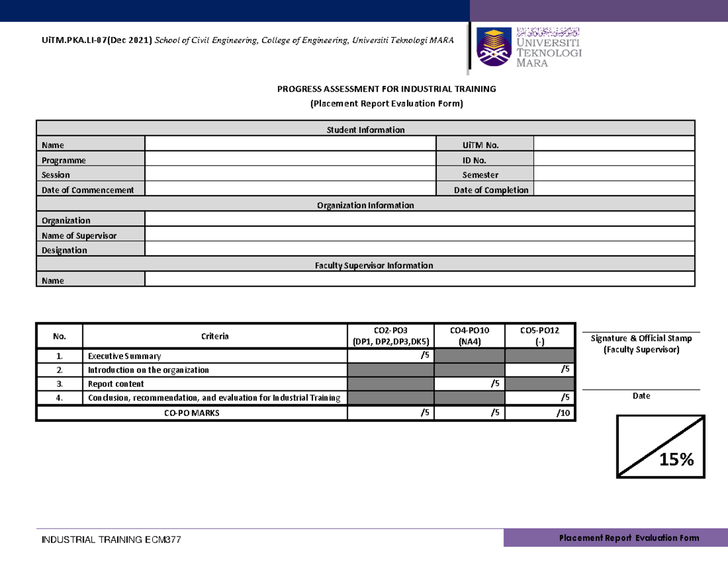The width and height of the screenshot is (728, 562).
Task: Click the 'Conclusion, recommendation, and evaluation' criteria
Action: point(214,398)
